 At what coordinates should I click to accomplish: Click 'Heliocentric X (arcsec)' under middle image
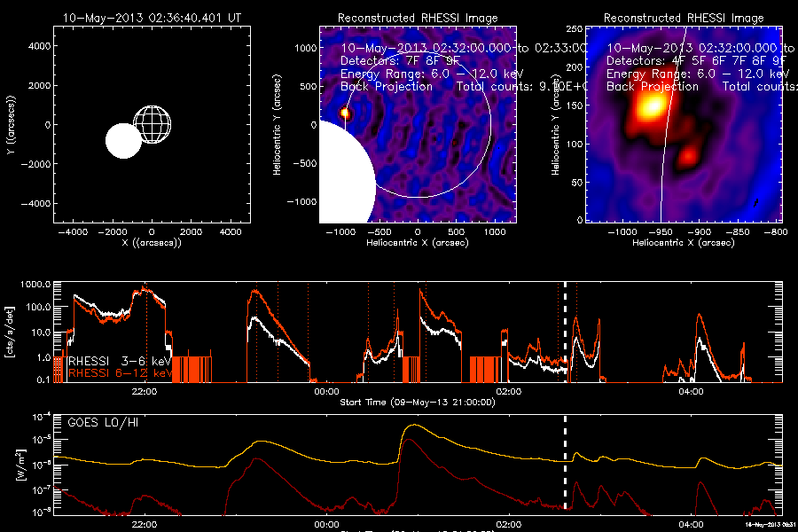[418, 243]
